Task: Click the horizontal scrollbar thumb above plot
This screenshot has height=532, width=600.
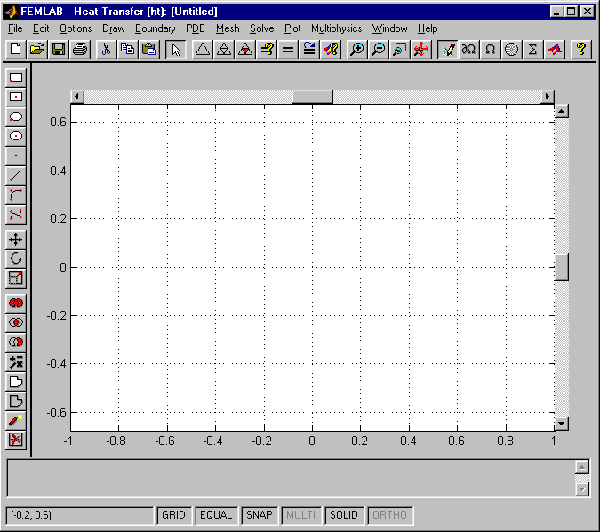Action: [312, 97]
